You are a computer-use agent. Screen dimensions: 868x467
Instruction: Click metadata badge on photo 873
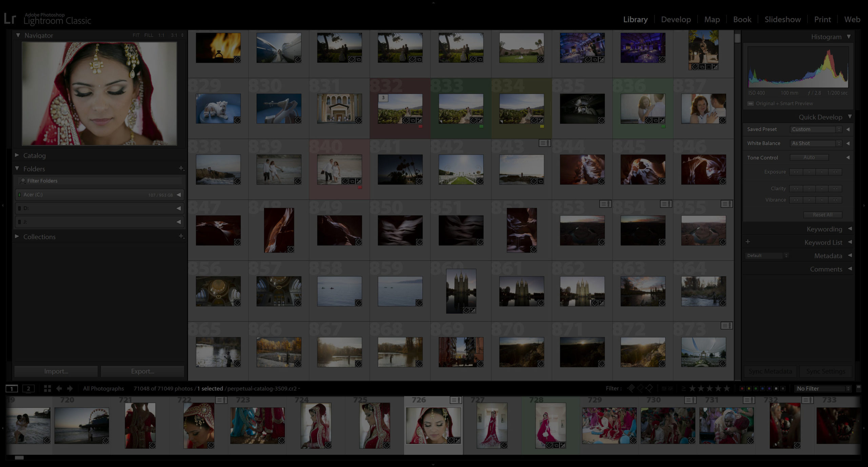[x=727, y=326]
